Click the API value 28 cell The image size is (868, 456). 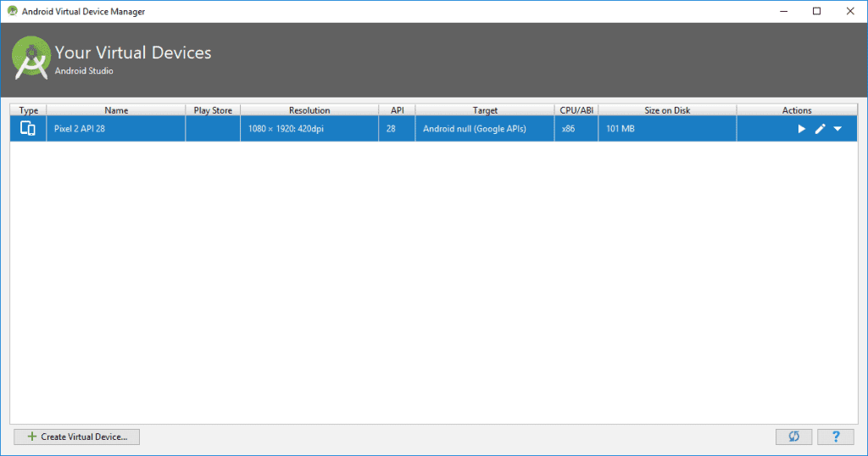click(x=397, y=128)
